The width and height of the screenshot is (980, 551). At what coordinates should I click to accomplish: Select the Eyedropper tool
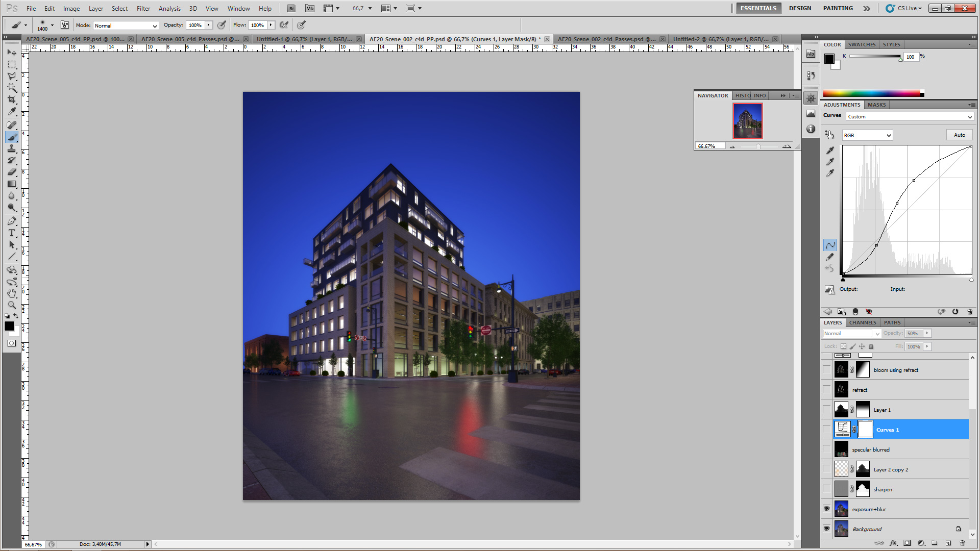tap(11, 112)
